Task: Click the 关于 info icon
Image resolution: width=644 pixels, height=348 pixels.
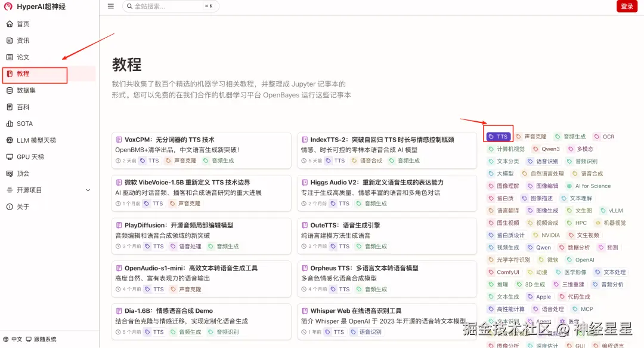Action: point(10,207)
